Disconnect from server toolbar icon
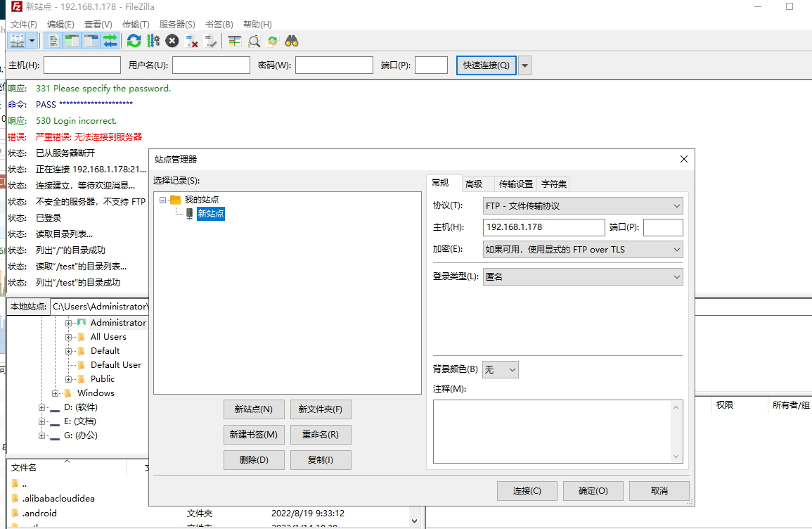This screenshot has height=529, width=812. point(191,41)
